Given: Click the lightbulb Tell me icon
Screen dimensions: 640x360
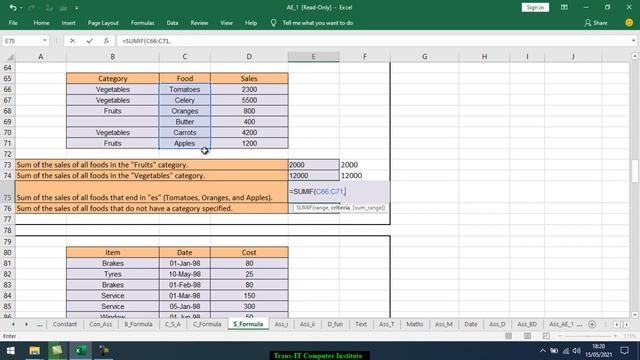Looking at the screenshot, I should coord(273,23).
